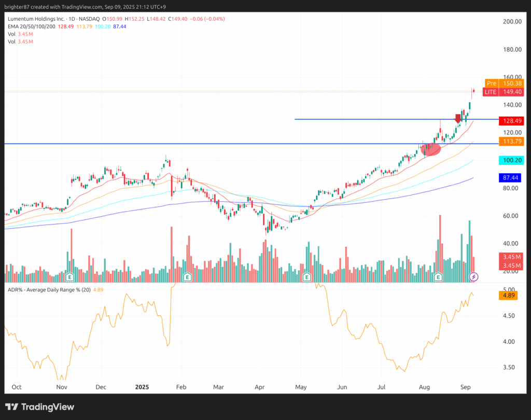Click the Jun label on time axis

(x=342, y=387)
